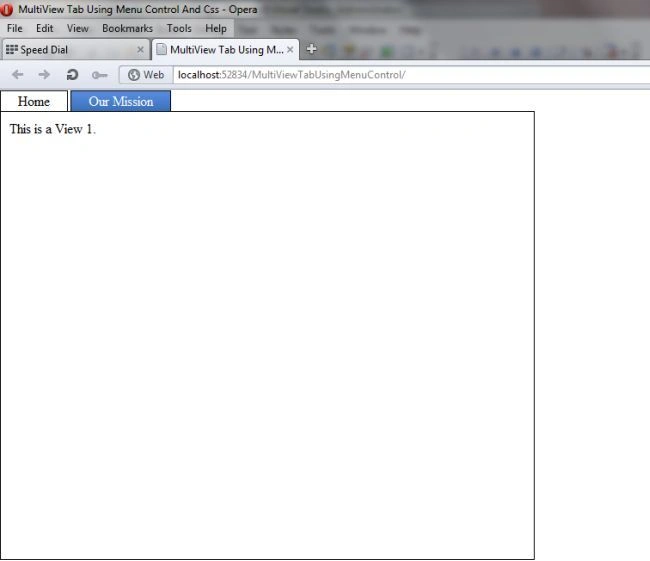This screenshot has height=561, width=650.
Task: Select the Our Mission page tab
Action: 121,101
